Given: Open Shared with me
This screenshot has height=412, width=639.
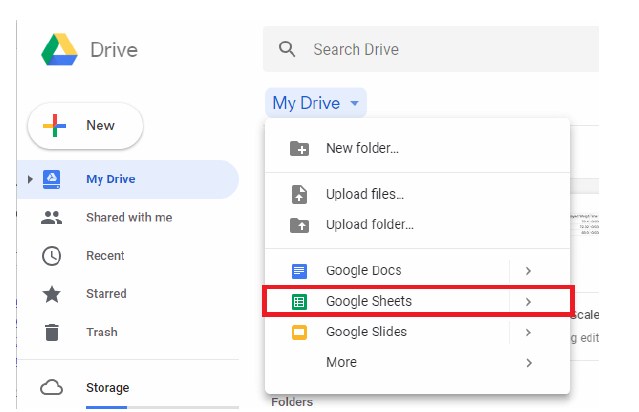Looking at the screenshot, I should 129,218.
